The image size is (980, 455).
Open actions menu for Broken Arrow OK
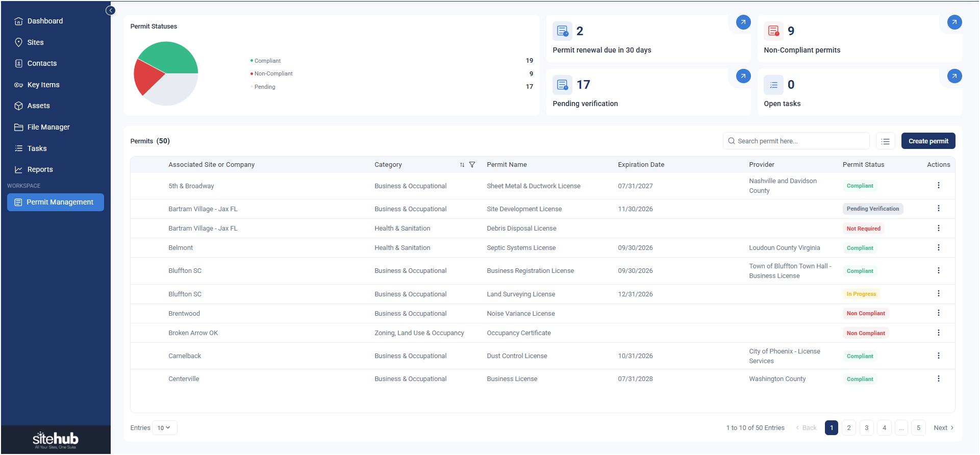pos(938,333)
